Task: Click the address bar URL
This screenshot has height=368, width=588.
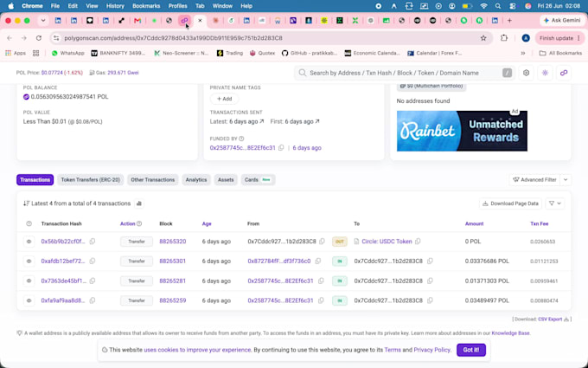Action: click(x=173, y=38)
